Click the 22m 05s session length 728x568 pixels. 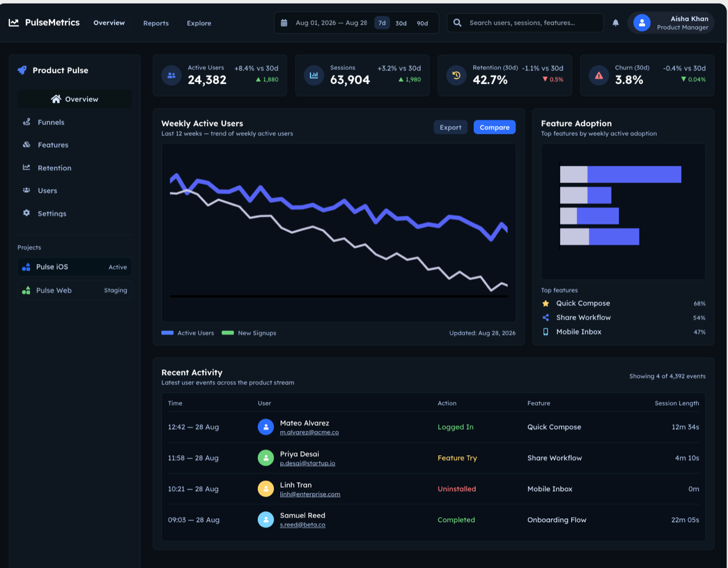click(685, 520)
